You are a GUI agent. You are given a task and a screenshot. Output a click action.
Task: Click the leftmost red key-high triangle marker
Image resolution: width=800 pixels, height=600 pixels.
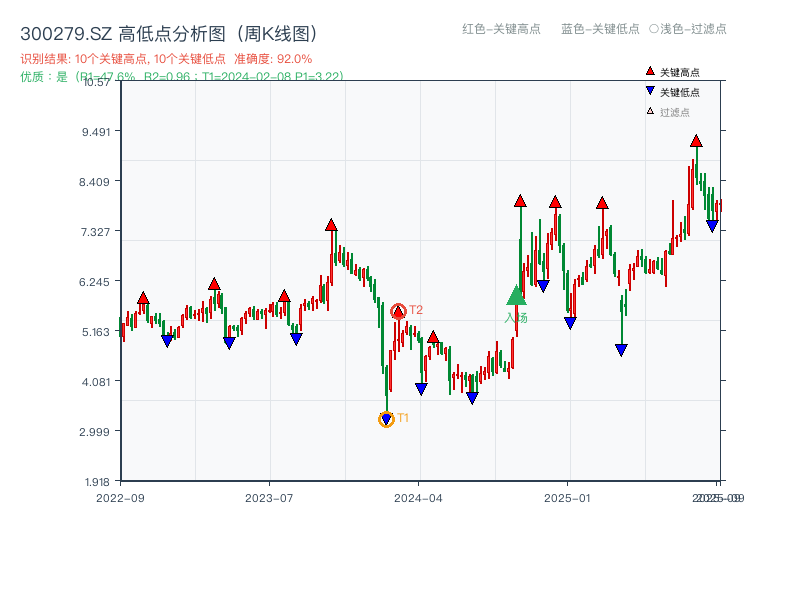[x=143, y=297]
